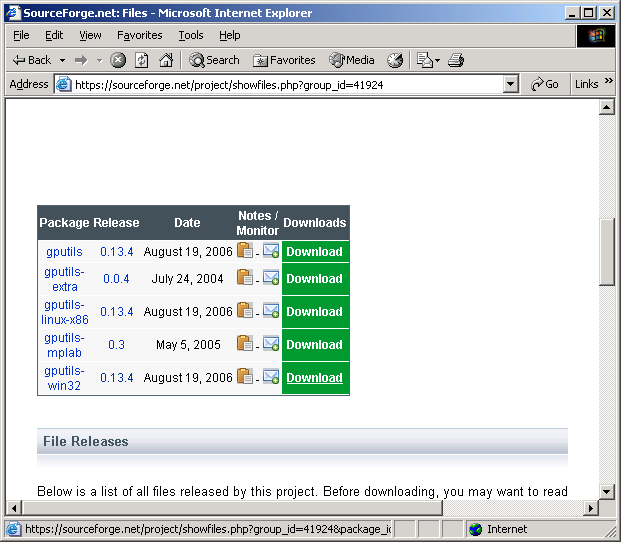
Task: Click monitor envelope icon for gputils-mplab
Action: (271, 343)
